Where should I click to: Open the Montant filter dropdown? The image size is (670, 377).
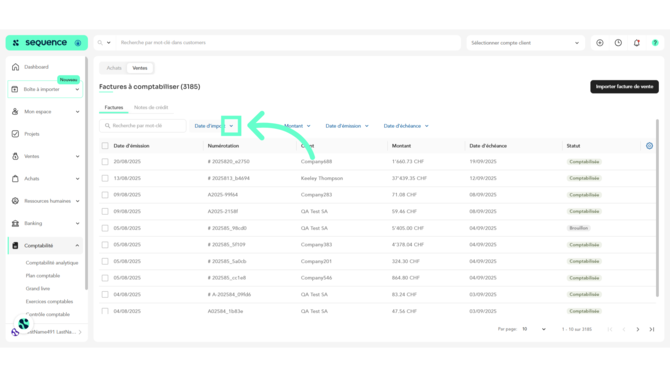pyautogui.click(x=297, y=126)
